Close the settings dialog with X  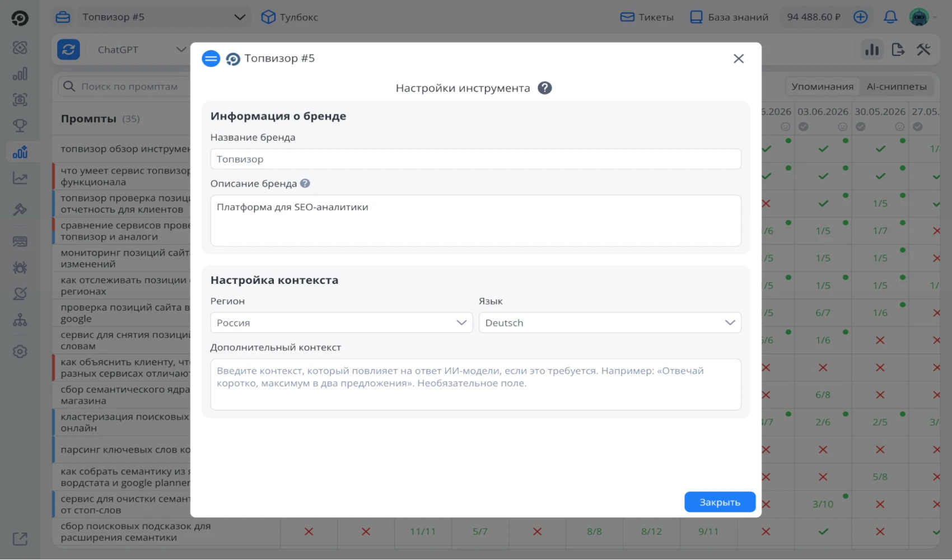(739, 58)
